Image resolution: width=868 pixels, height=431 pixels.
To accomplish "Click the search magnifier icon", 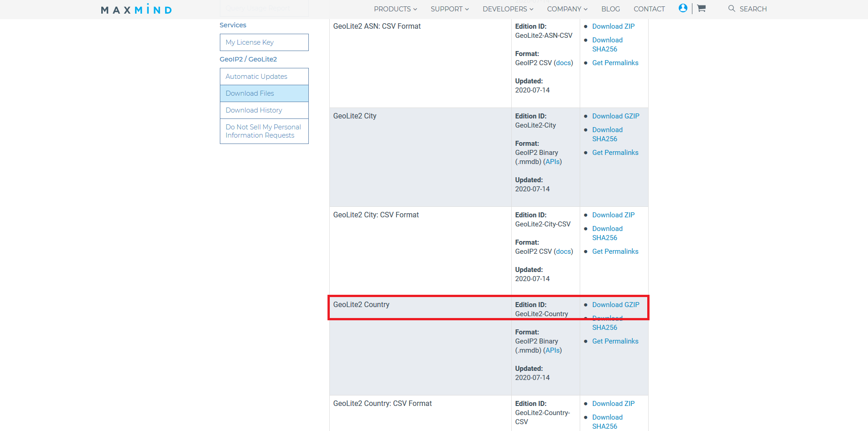I will tap(732, 9).
